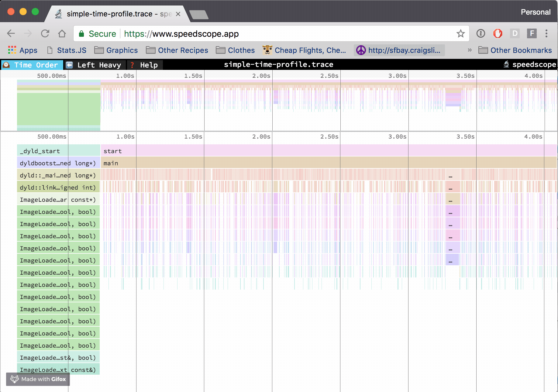
Task: Reload the page with the refresh icon
Action: point(45,33)
